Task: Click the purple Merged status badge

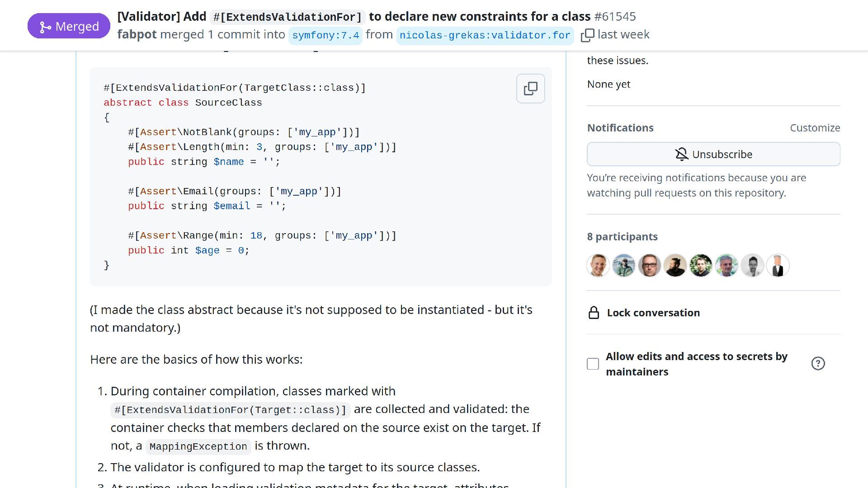Action: tap(69, 26)
